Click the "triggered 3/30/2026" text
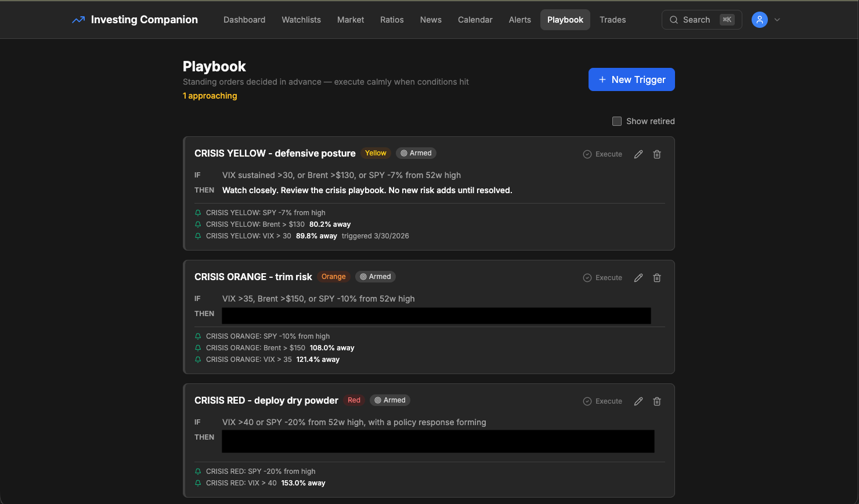This screenshot has width=859, height=504. pyautogui.click(x=376, y=236)
